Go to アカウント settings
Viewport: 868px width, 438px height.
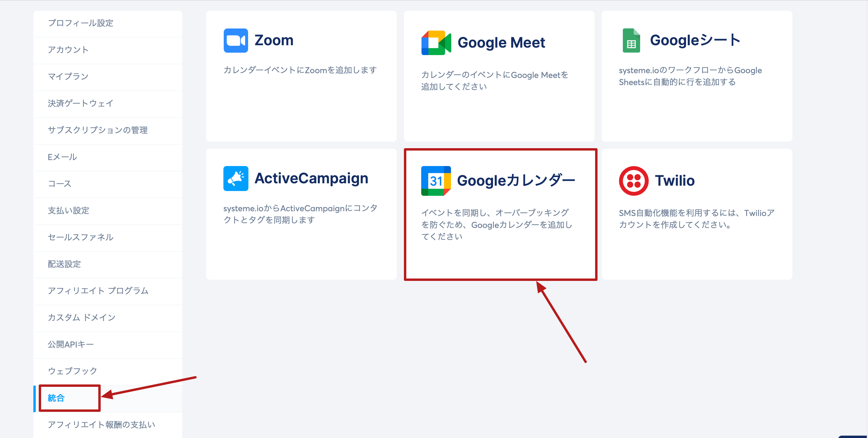[68, 50]
